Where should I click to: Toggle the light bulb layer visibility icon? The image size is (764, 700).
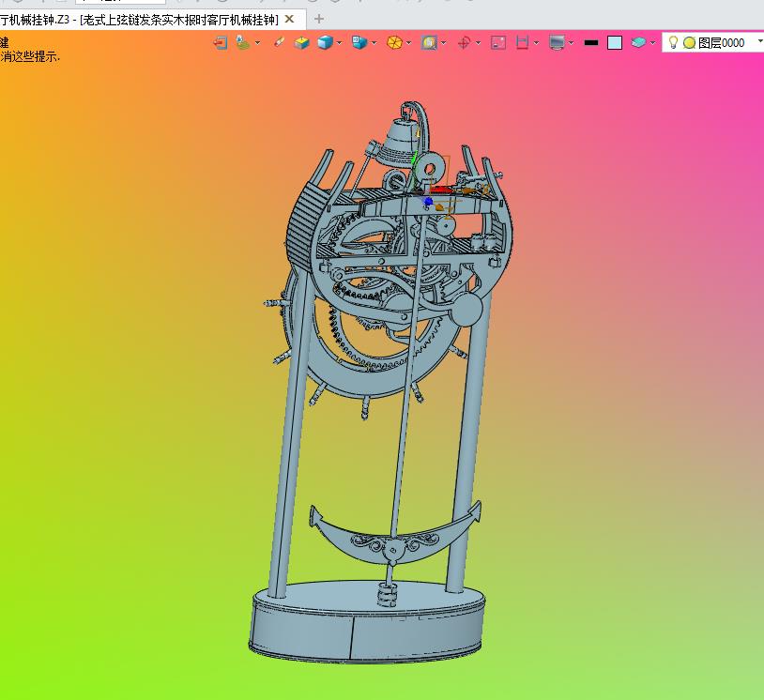(x=673, y=43)
